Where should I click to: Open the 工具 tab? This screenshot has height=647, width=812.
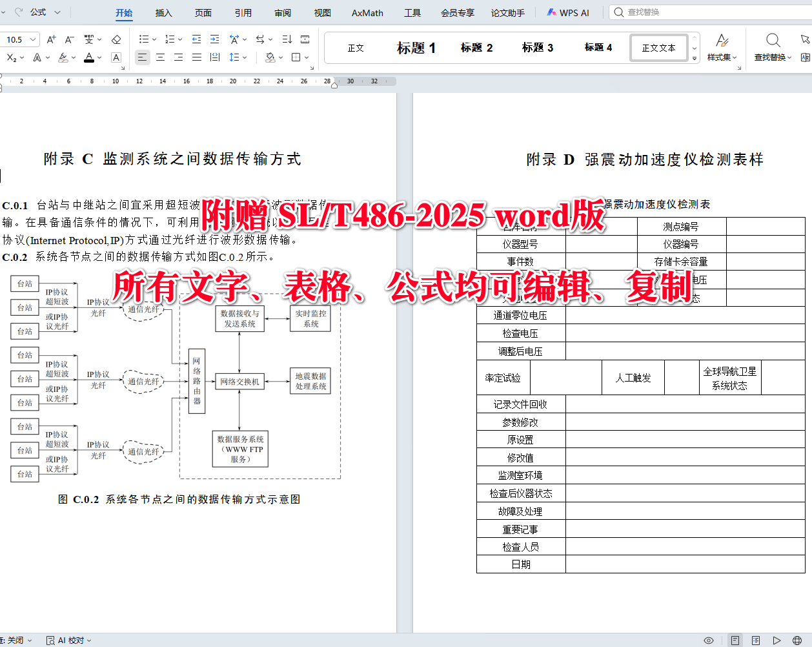coord(412,13)
